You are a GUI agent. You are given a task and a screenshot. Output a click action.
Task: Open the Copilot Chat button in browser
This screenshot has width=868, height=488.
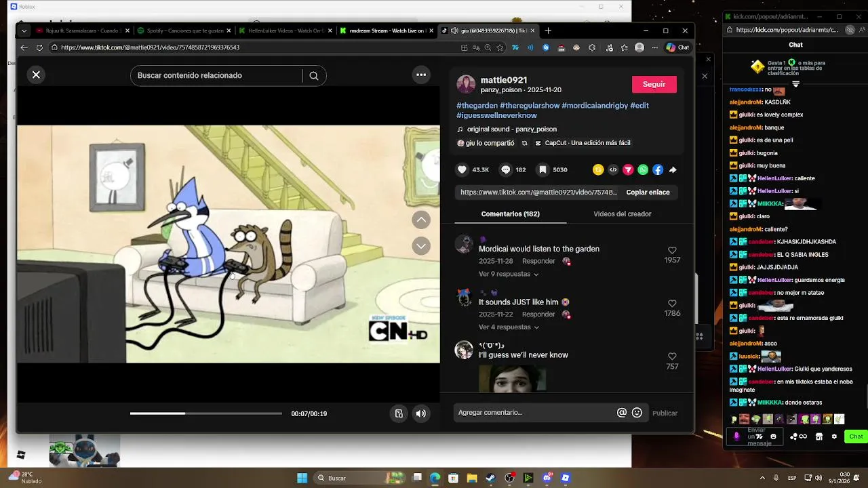pyautogui.click(x=677, y=47)
